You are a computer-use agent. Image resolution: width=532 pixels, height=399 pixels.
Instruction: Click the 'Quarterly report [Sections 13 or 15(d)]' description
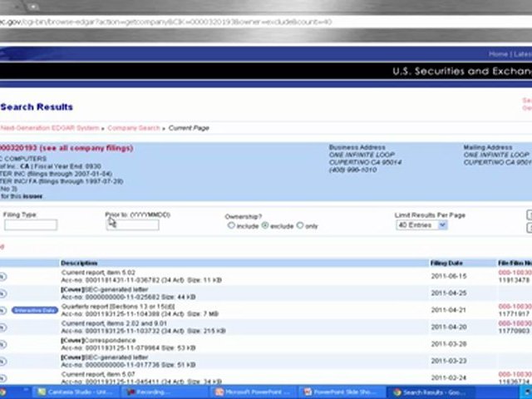point(118,307)
